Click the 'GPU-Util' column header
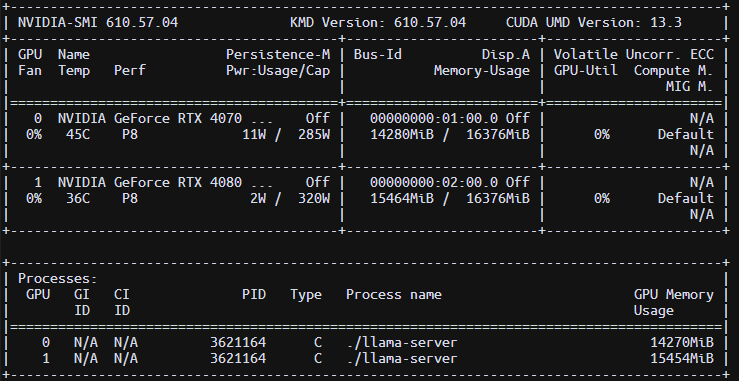739x381 pixels. (585, 71)
